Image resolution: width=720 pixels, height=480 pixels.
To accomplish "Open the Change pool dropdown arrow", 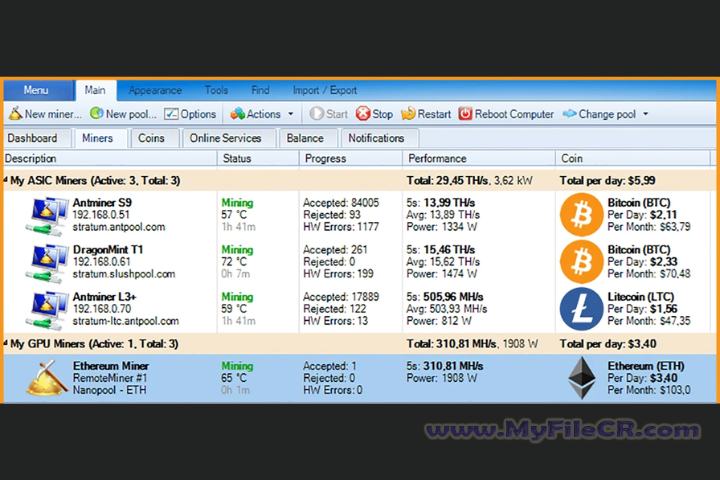I will [x=646, y=114].
